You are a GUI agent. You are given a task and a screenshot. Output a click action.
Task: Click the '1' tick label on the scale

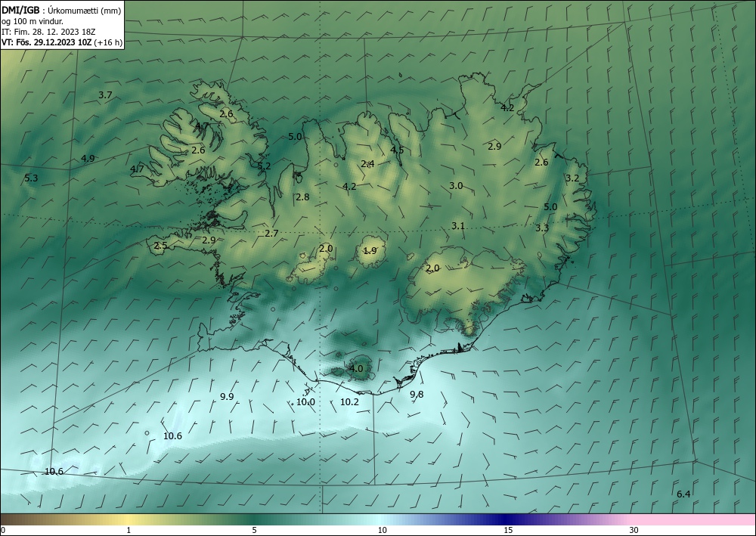(129, 530)
